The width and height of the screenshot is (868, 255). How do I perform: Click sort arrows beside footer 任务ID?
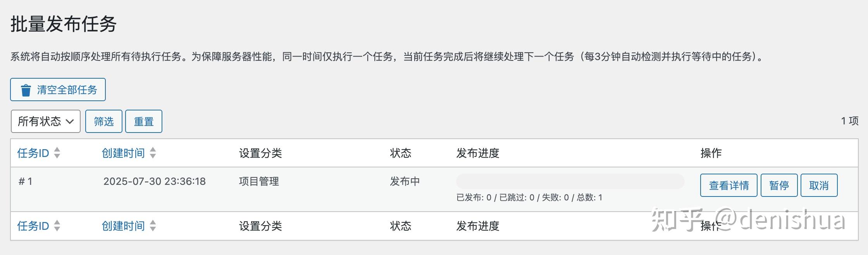pos(57,226)
